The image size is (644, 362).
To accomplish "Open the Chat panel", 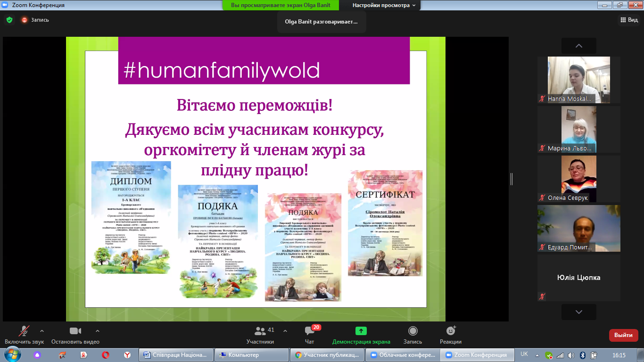I will [309, 335].
